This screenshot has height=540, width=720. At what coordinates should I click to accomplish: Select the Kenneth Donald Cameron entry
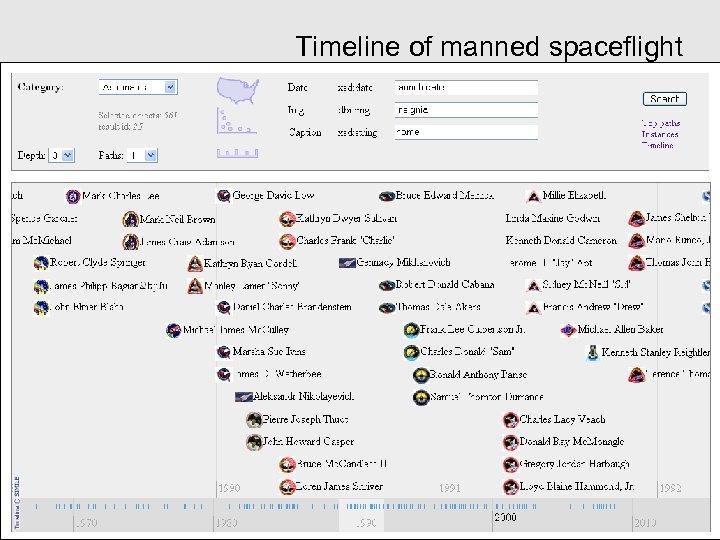pyautogui.click(x=561, y=240)
